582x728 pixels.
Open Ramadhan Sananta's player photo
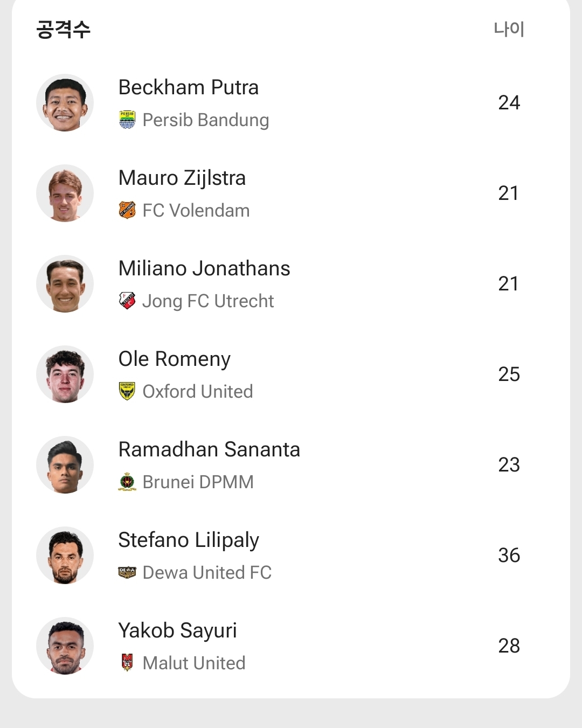[65, 465]
